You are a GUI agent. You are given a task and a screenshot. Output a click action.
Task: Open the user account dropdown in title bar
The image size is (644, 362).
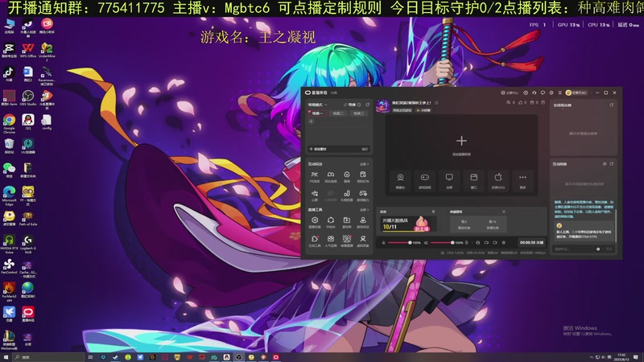click(576, 93)
